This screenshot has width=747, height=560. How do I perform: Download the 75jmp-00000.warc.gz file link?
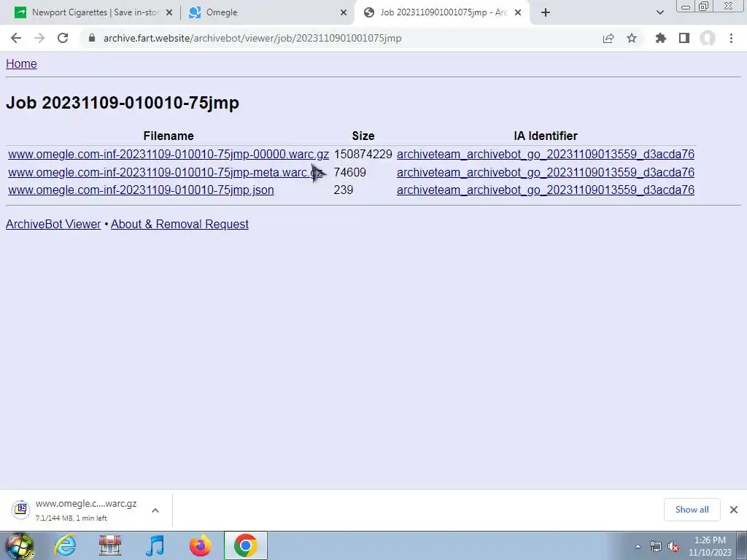(x=169, y=155)
